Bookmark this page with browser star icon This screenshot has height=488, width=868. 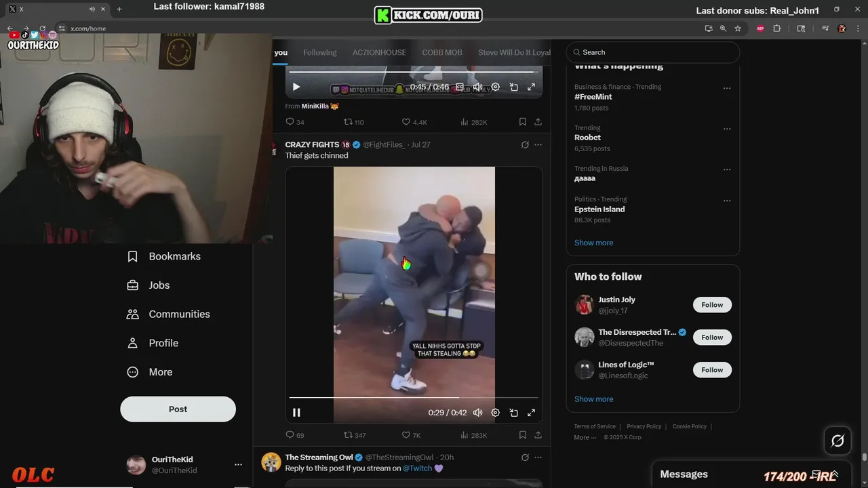click(x=738, y=28)
